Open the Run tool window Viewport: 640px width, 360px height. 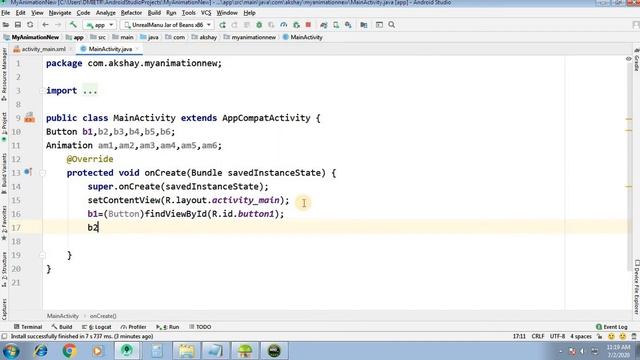[167, 327]
